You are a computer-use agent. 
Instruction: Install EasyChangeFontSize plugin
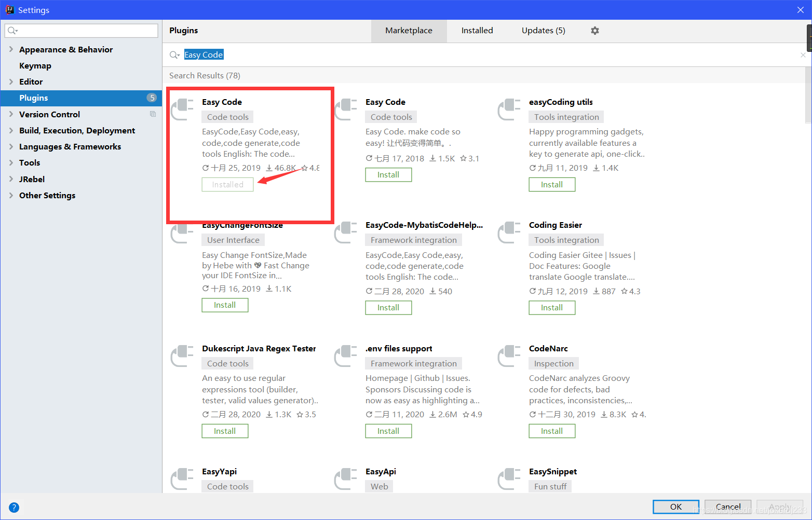point(225,305)
